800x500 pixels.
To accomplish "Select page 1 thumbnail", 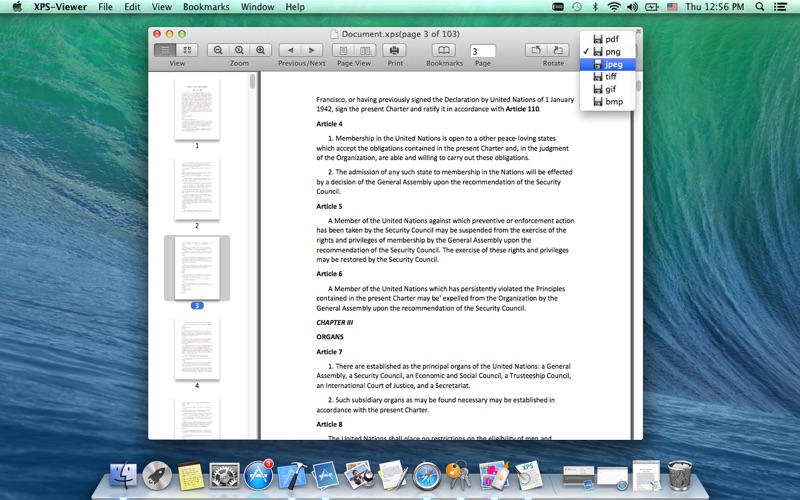I will pyautogui.click(x=197, y=109).
